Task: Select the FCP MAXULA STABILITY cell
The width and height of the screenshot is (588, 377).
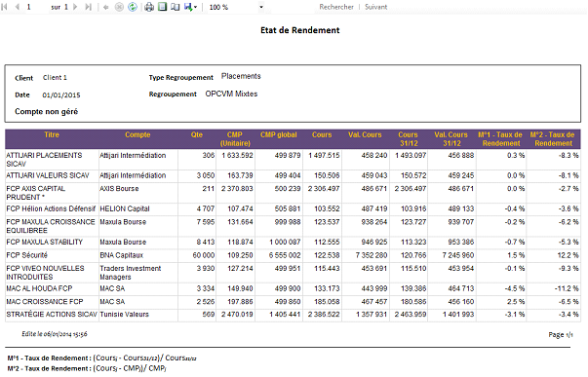Action: [52, 243]
